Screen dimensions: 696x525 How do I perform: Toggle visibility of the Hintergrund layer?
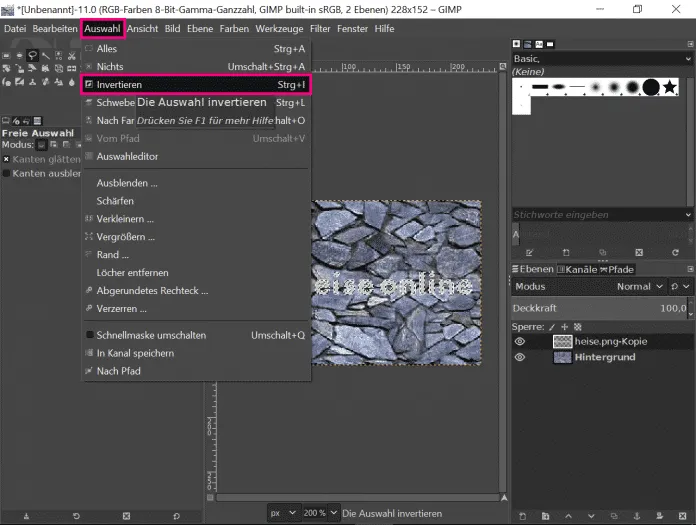[x=520, y=357]
